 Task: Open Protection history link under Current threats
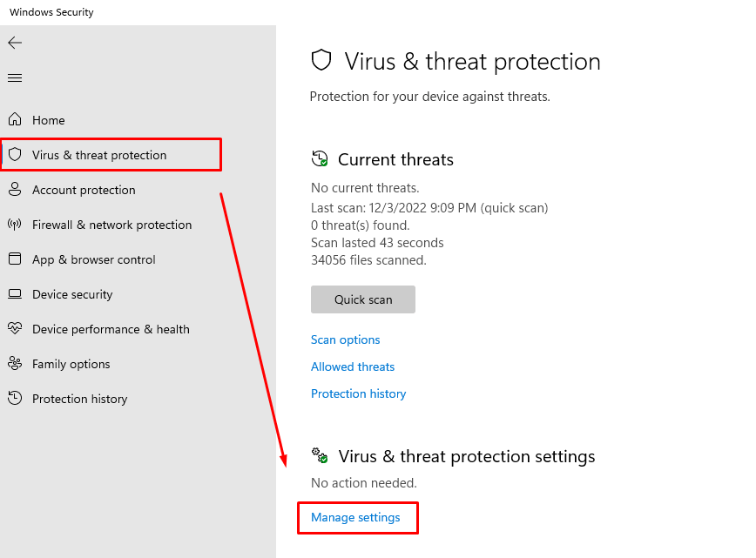point(358,393)
